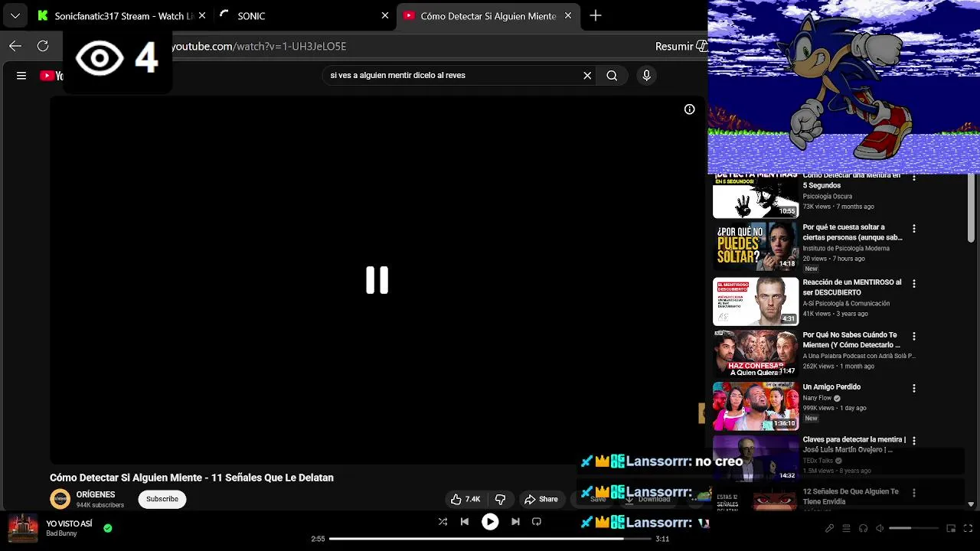Open lyrics with the microphone icon
Screen dimensions: 980x551
click(829, 528)
